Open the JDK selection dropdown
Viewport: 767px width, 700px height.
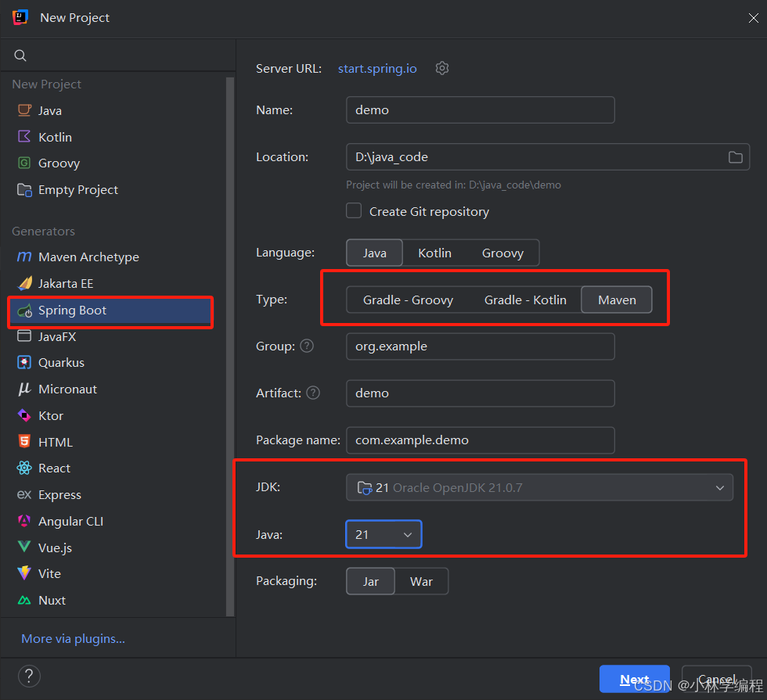coord(539,487)
